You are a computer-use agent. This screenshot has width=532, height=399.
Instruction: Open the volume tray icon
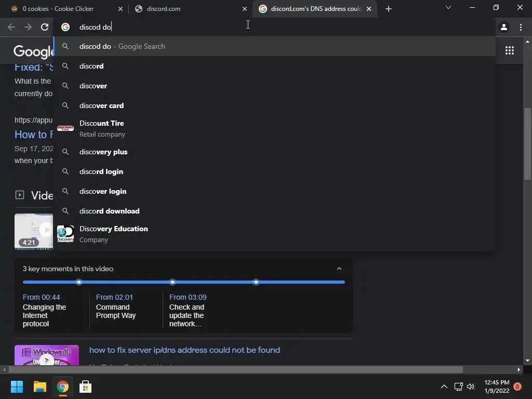[471, 387]
